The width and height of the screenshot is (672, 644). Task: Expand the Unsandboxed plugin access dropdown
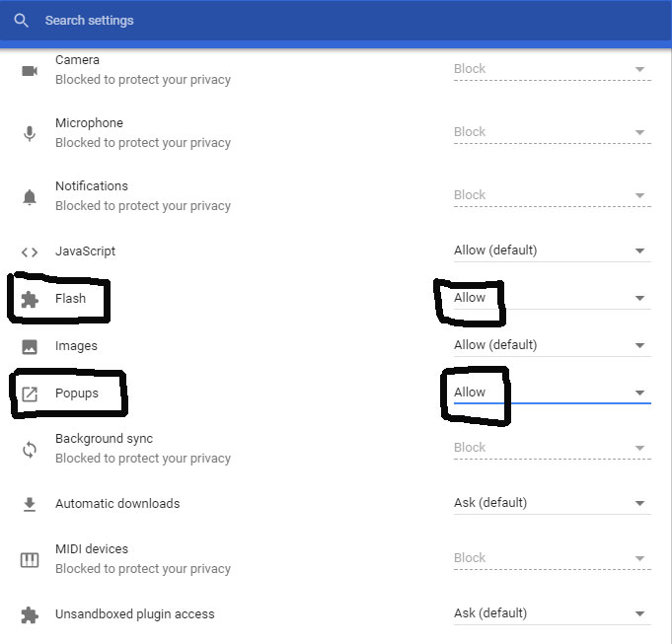coord(553,613)
